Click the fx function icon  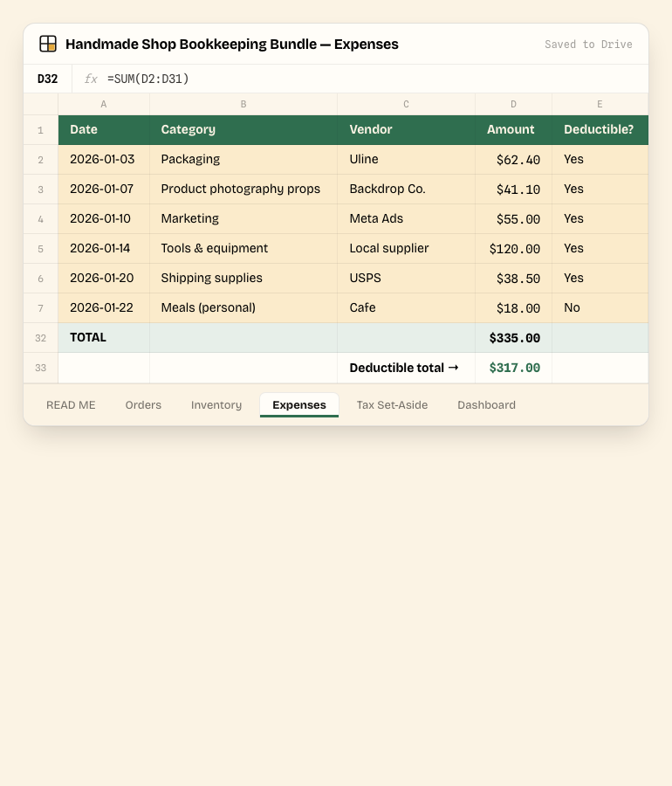pos(91,79)
